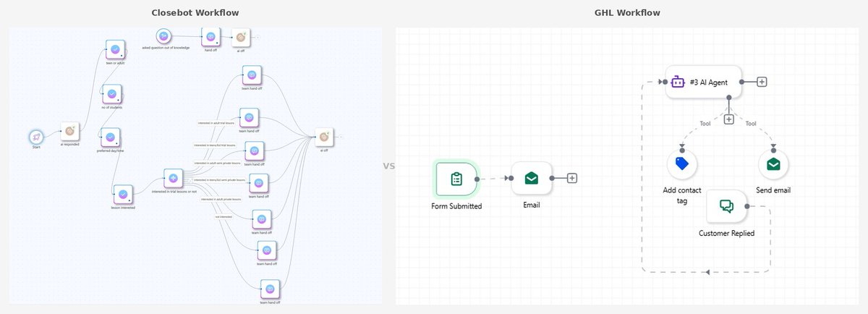Viewport: 868px width, 314px height.
Task: Select 'interested in teens/kid semi private lessons' label
Action: [x=219, y=180]
